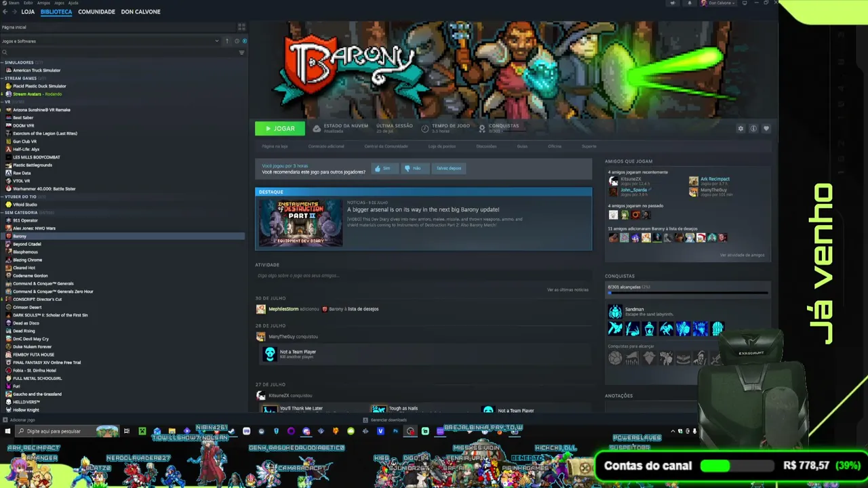Open the Steam notifications bell

point(690,3)
